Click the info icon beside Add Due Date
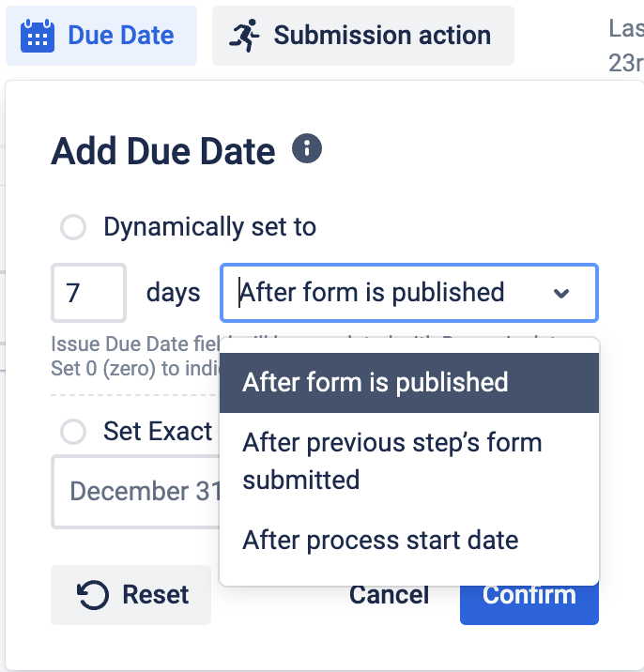 click(307, 148)
